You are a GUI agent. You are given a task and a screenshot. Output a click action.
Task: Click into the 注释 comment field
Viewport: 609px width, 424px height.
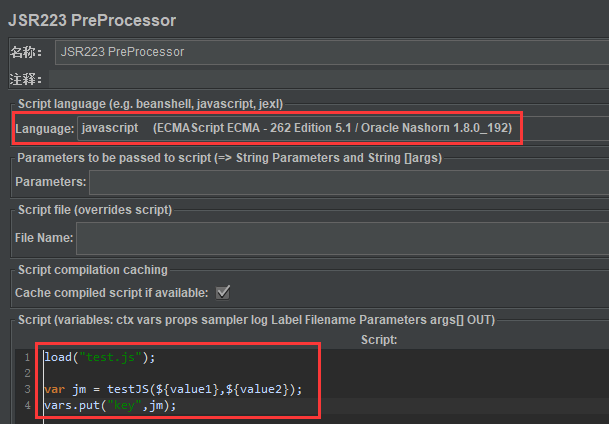click(329, 79)
